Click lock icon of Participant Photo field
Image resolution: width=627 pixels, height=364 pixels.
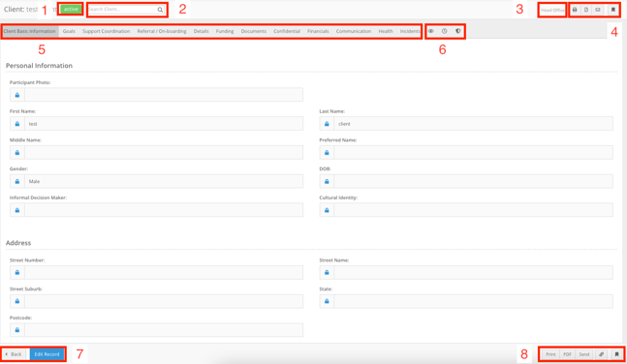click(17, 95)
